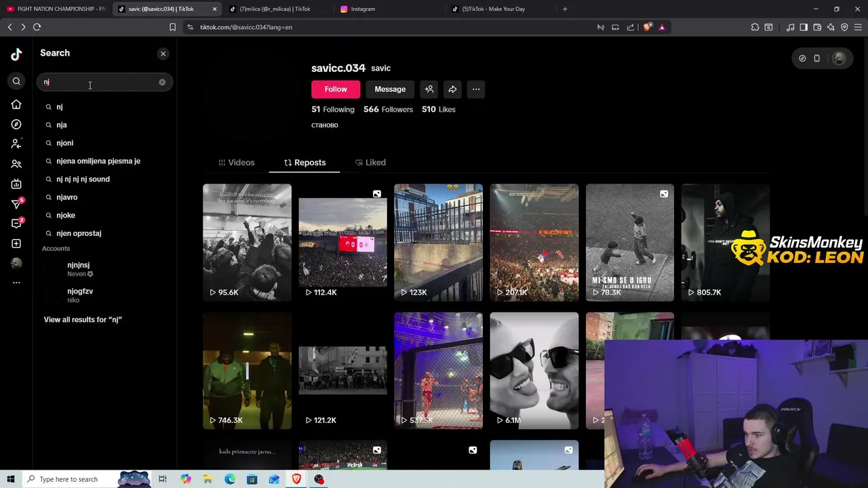The image size is (868, 488).
Task: Close the Search panel
Action: pos(163,54)
